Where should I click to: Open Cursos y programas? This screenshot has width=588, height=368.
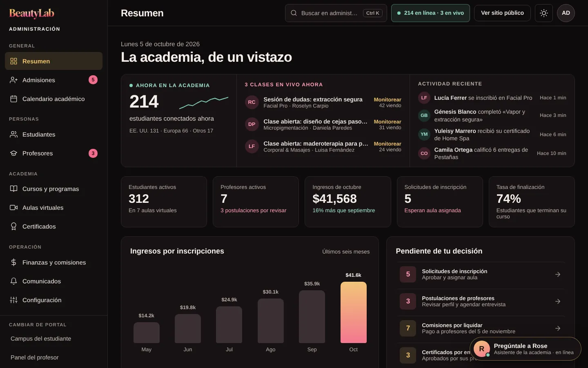[x=53, y=189]
